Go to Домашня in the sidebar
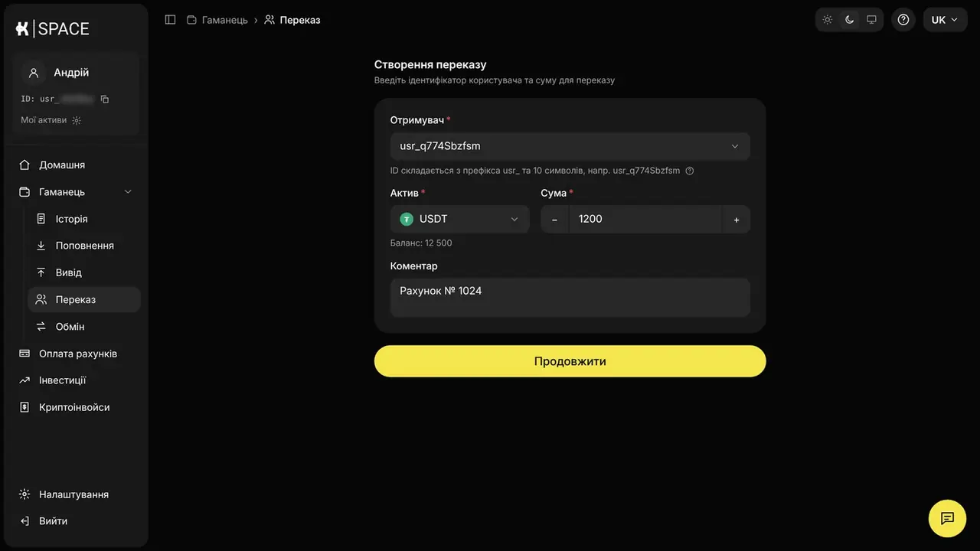Image resolution: width=980 pixels, height=551 pixels. point(77,165)
